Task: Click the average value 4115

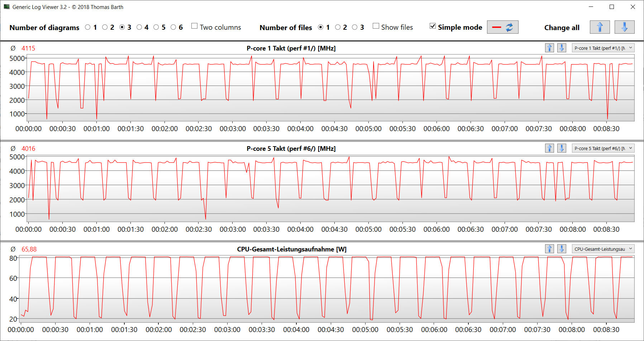Action: (x=28, y=48)
